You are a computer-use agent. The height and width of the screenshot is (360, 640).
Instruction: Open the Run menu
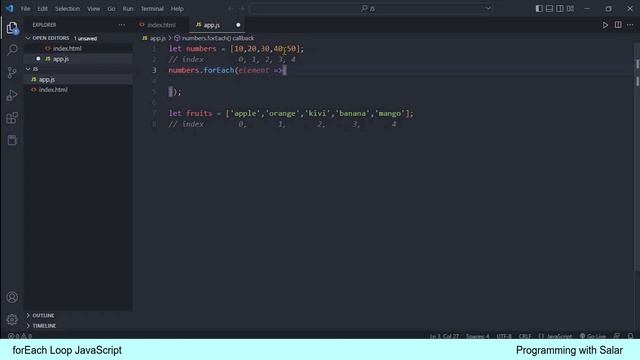[x=128, y=9]
